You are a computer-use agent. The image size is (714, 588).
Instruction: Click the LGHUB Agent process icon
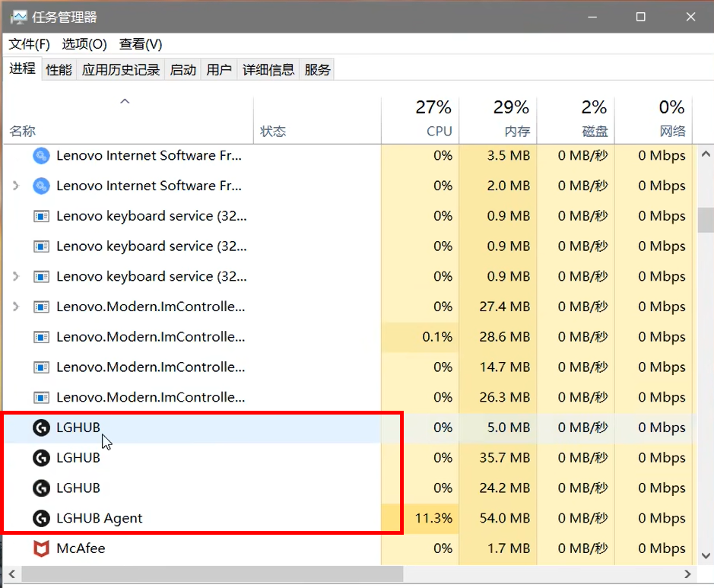pyautogui.click(x=41, y=518)
